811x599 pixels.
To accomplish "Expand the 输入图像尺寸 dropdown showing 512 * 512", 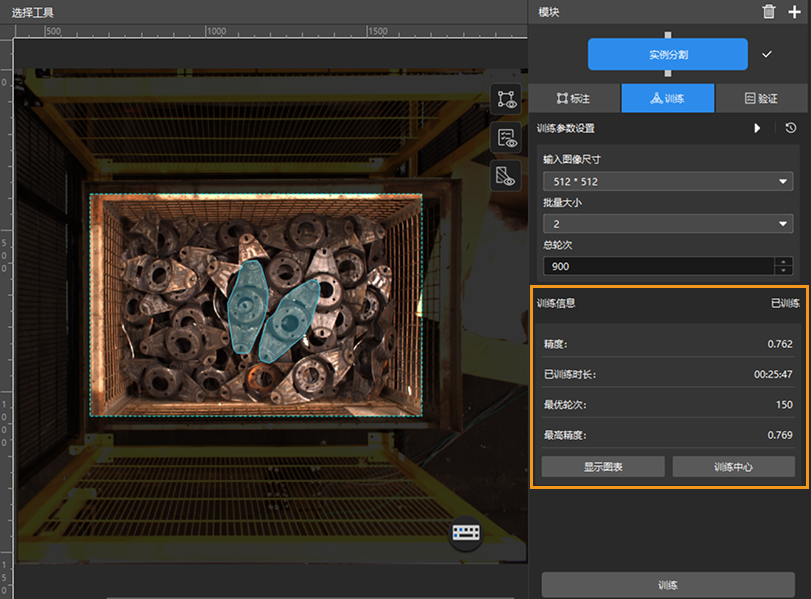I will pyautogui.click(x=667, y=181).
